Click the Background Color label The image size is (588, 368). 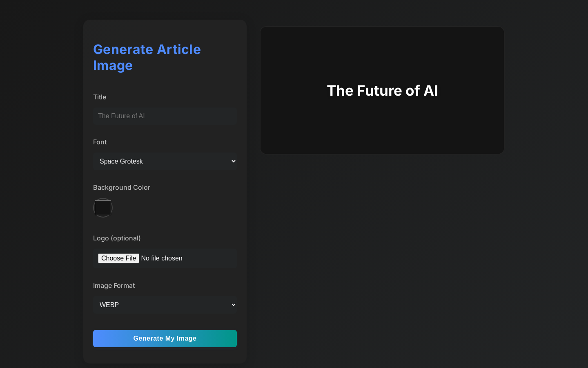coord(122,188)
